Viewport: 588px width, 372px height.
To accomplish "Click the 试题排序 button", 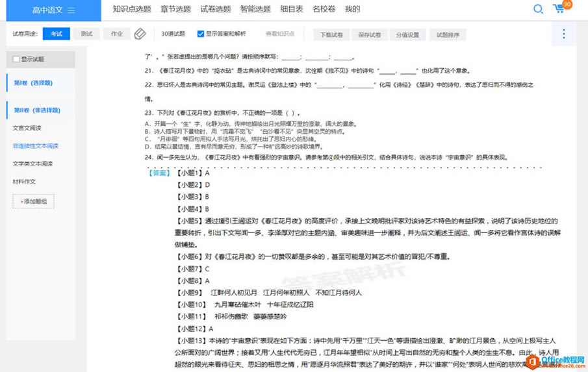I will click(448, 34).
